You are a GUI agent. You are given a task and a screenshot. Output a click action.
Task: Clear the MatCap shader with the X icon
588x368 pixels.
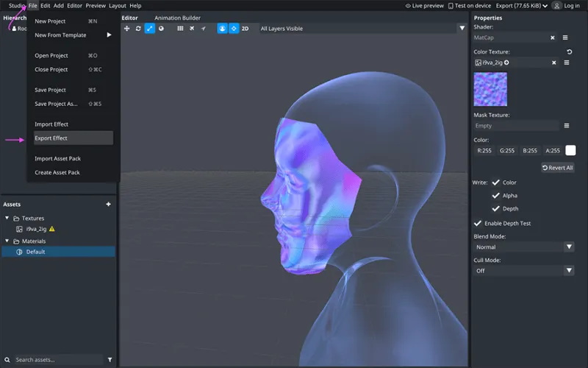point(553,38)
